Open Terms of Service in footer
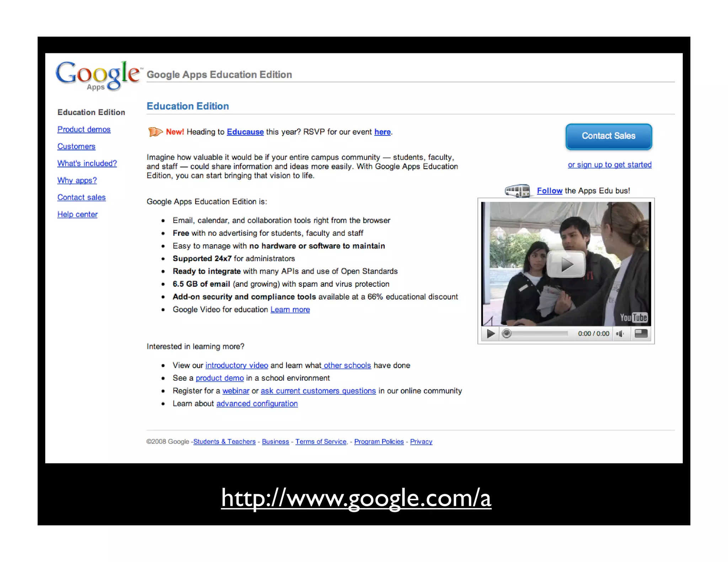This screenshot has width=728, height=562. [x=321, y=442]
